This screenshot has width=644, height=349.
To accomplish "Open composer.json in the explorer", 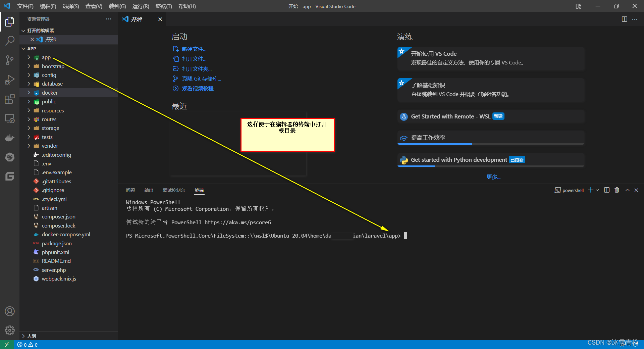I will coord(58,216).
